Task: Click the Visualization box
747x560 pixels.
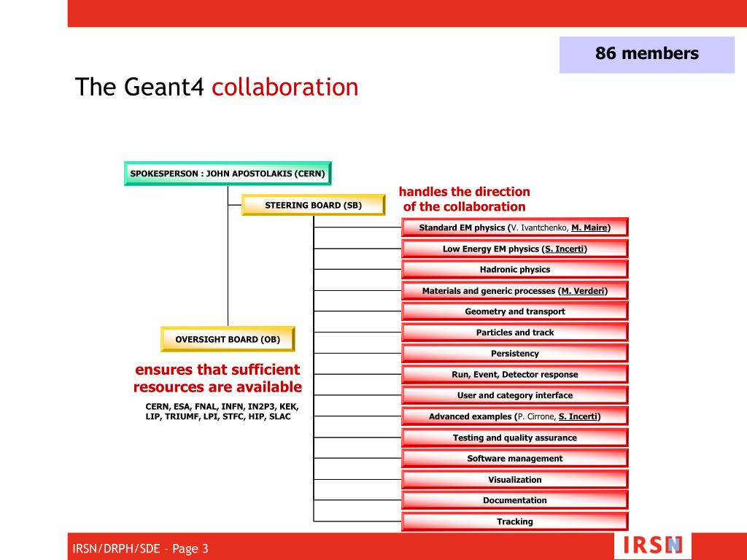Action: (x=515, y=480)
